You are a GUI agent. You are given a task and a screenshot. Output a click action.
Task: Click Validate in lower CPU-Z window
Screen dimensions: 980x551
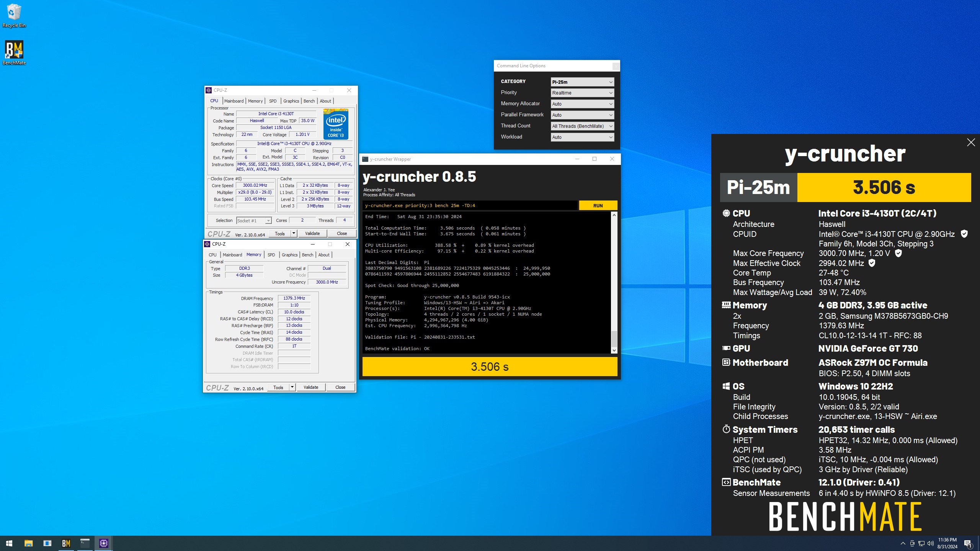pos(311,387)
